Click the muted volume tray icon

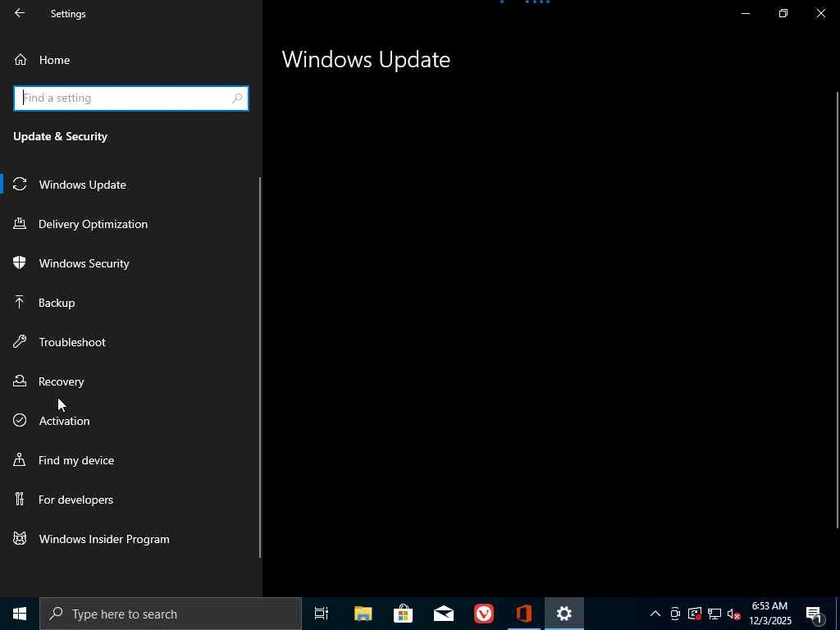coord(734,614)
